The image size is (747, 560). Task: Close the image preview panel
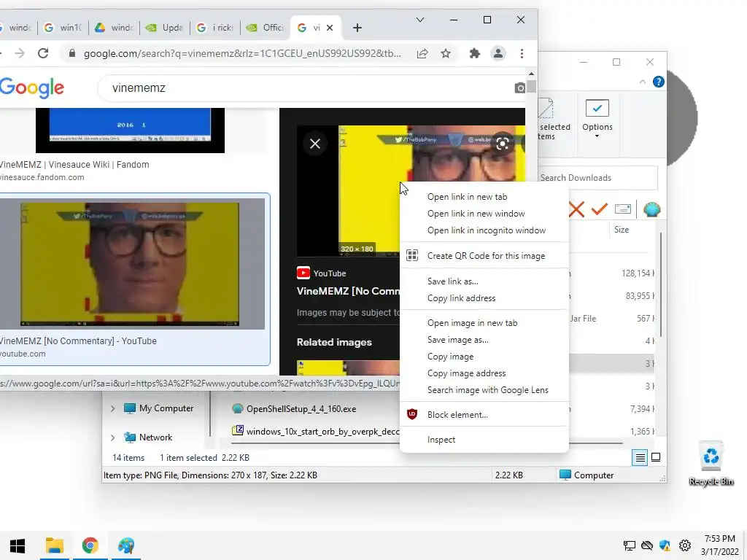[315, 144]
